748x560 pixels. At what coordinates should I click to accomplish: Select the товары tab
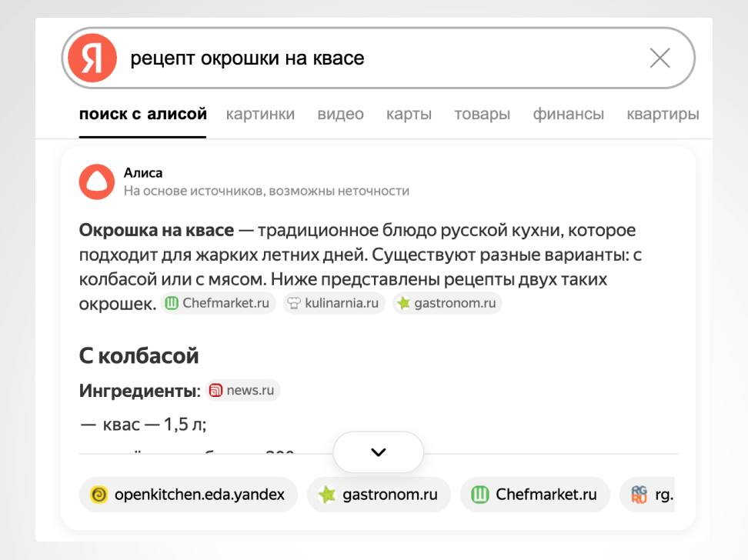(x=483, y=114)
